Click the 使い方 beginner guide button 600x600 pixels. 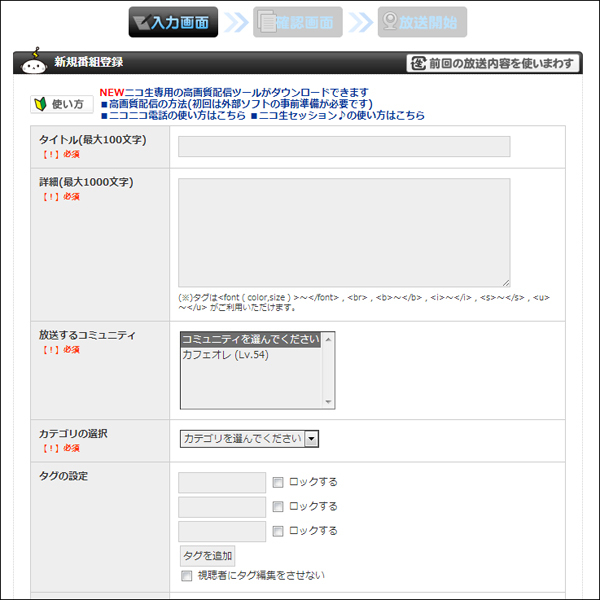pos(62,103)
